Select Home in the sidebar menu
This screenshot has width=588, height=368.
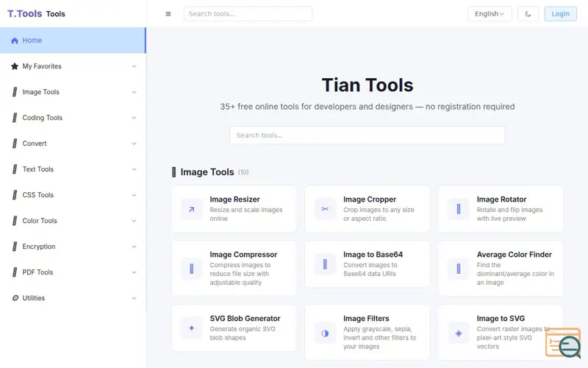tap(73, 40)
